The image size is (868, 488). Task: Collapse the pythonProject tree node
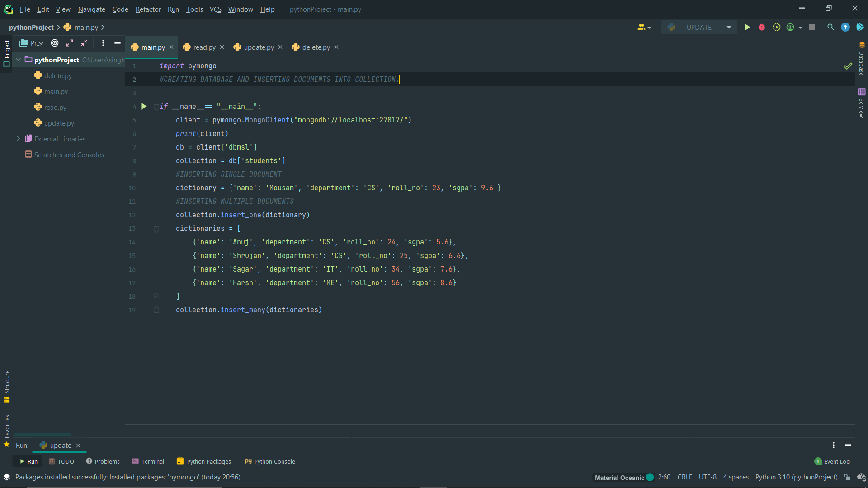click(18, 60)
